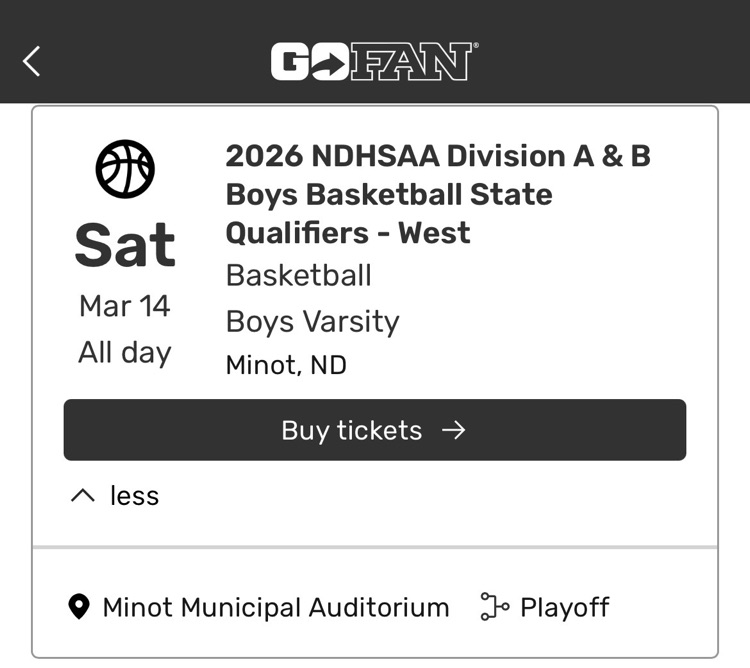Click the location pin icon
This screenshot has height=668, width=750.
pyautogui.click(x=79, y=607)
